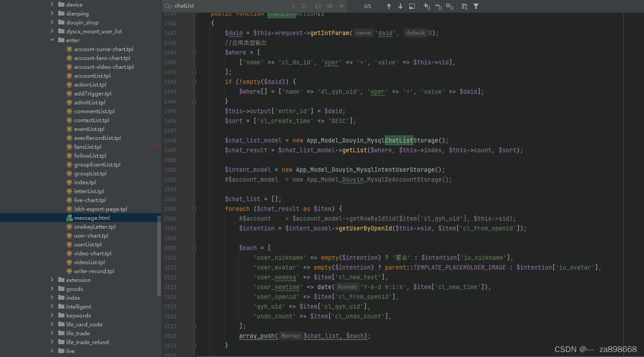Select all occurrences icon
The width and height of the screenshot is (644, 357).
450,6
